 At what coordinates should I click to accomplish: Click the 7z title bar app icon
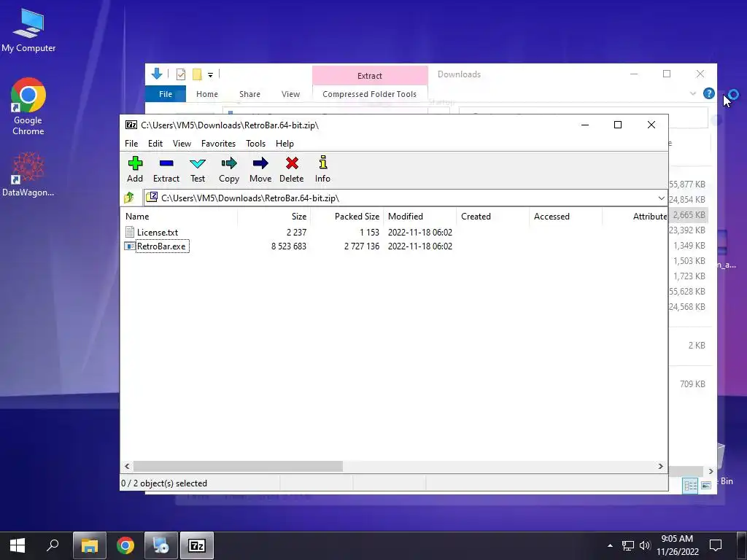click(131, 125)
